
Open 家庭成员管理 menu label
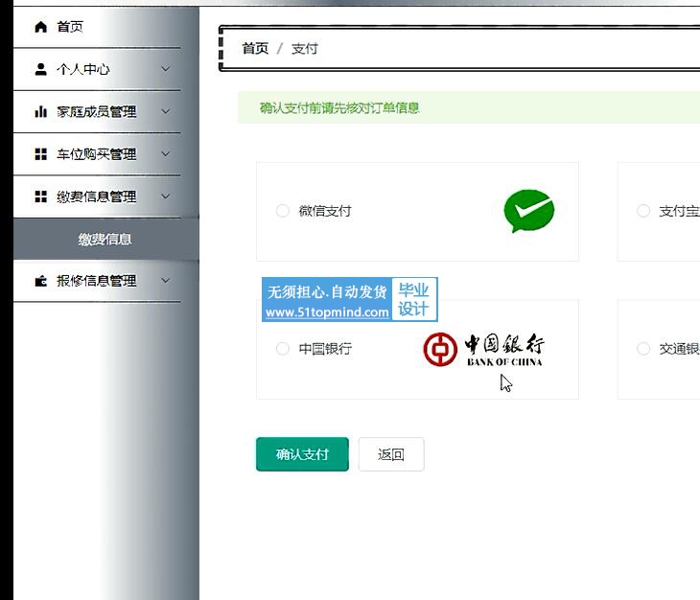click(x=97, y=111)
